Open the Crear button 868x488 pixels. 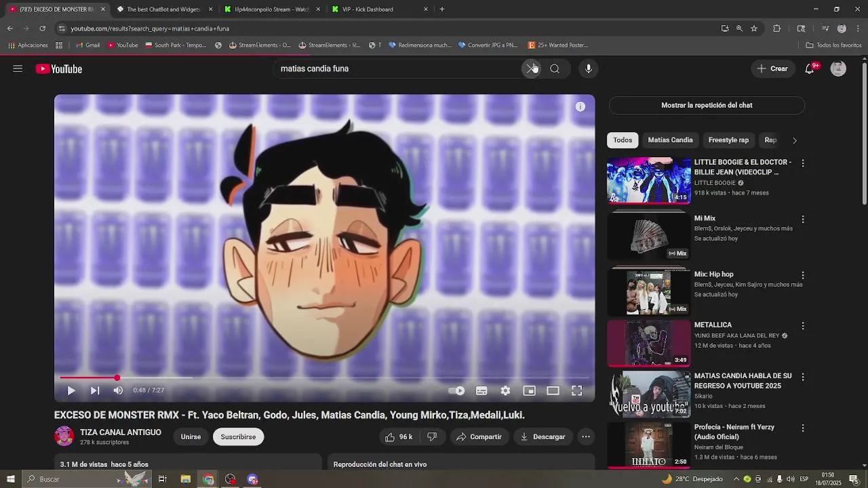(x=772, y=68)
